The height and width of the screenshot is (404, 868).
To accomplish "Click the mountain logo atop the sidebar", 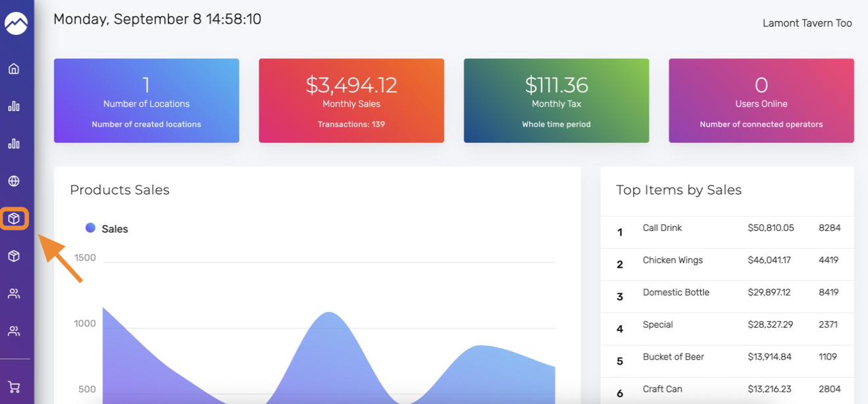I will pos(16,24).
